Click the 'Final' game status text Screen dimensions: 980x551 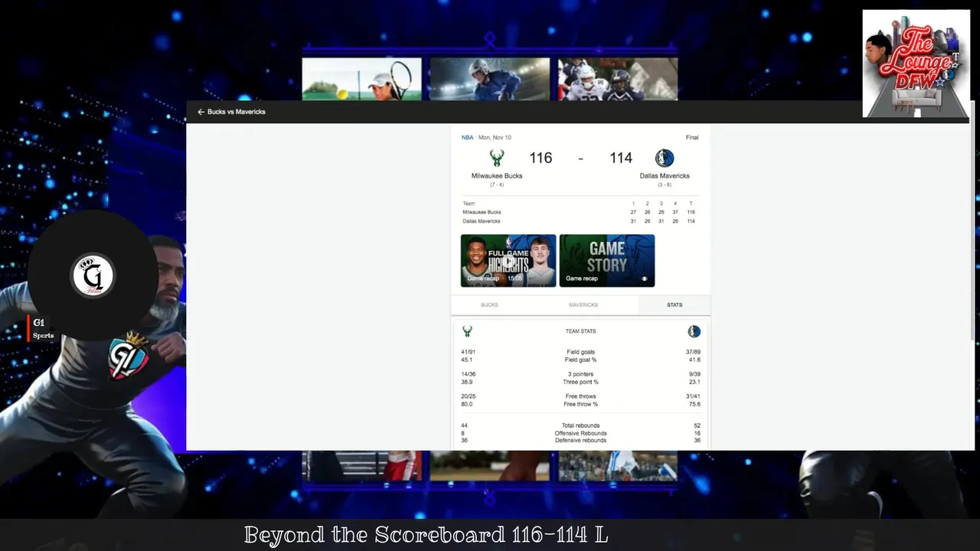pos(692,138)
